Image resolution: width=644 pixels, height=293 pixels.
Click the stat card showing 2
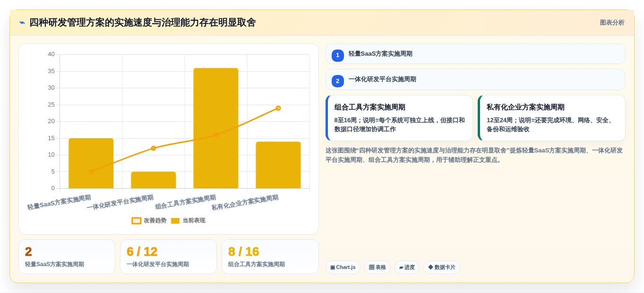[x=67, y=257]
